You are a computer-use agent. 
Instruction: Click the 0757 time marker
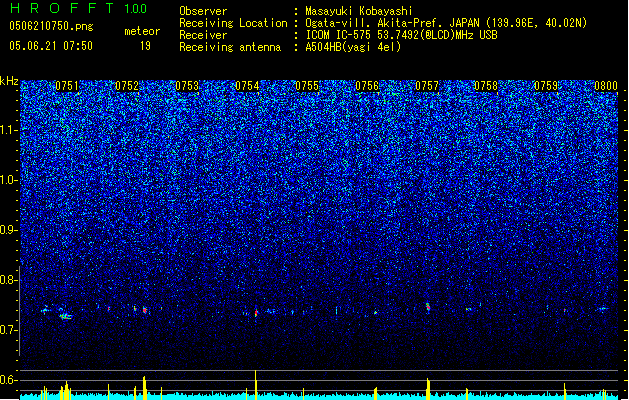pos(427,86)
